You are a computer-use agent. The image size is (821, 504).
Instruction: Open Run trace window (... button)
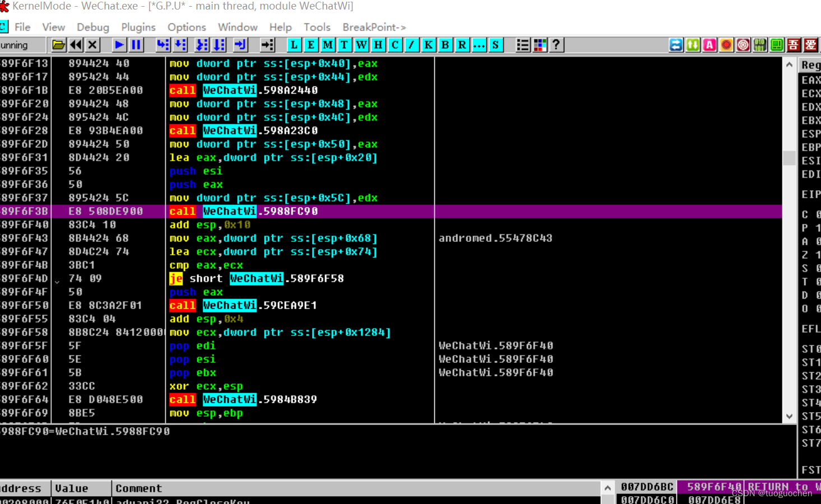(479, 45)
